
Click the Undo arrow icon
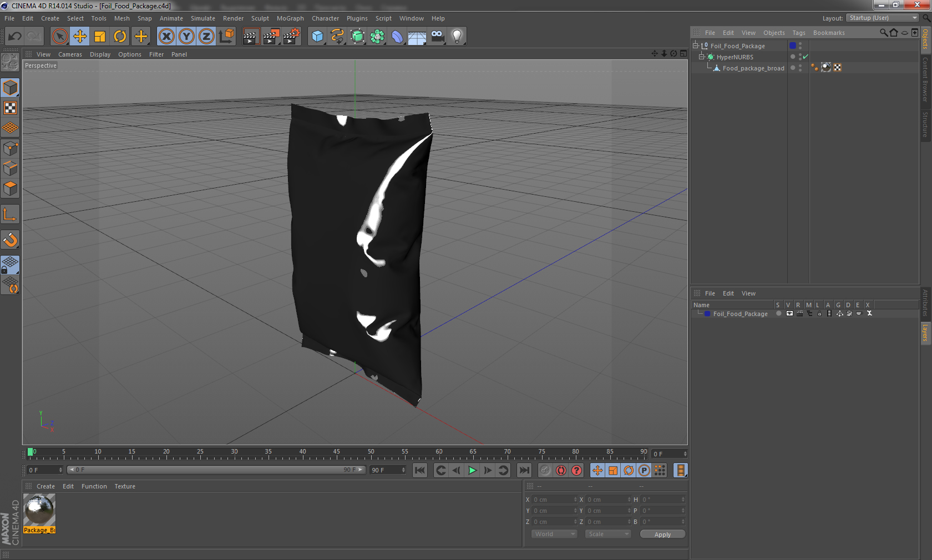point(15,37)
